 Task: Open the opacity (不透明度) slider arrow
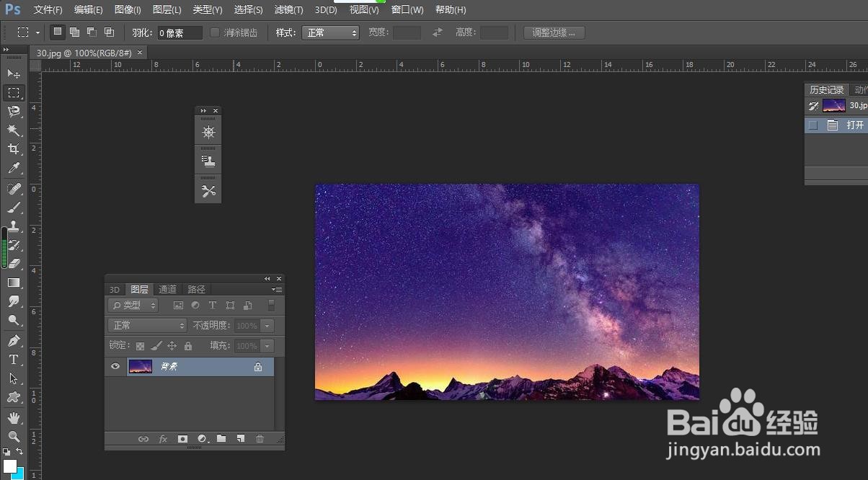pos(267,326)
